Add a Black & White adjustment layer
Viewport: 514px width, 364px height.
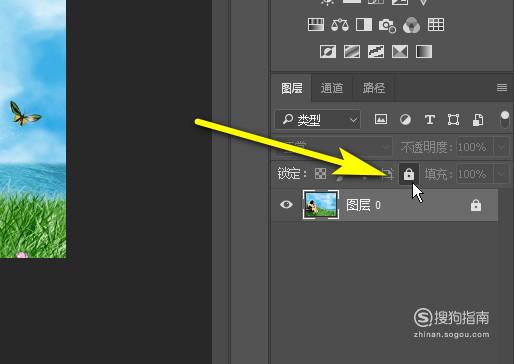(x=364, y=25)
